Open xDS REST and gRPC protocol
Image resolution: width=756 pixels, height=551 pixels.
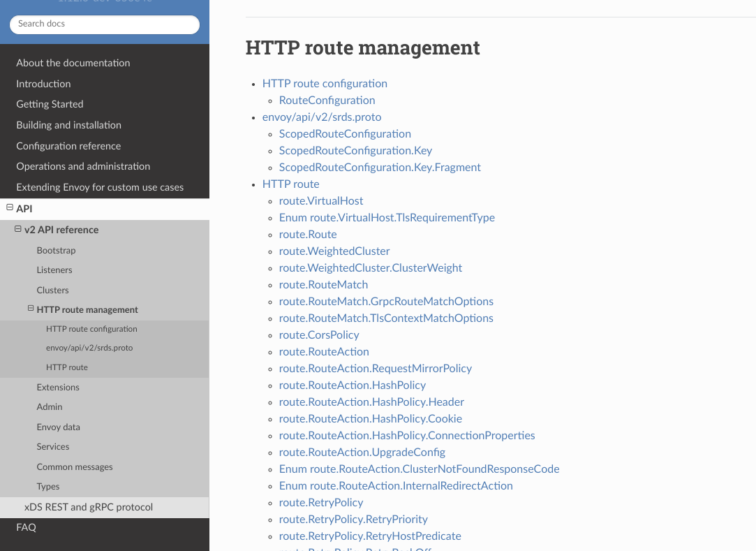point(89,507)
